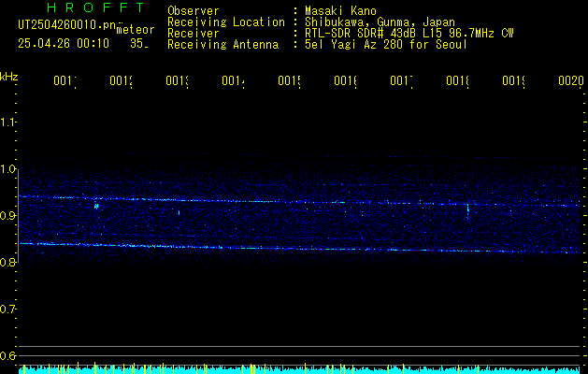The image size is (588, 374).
Task: Click the kHz axis unit label
Action: [9, 77]
